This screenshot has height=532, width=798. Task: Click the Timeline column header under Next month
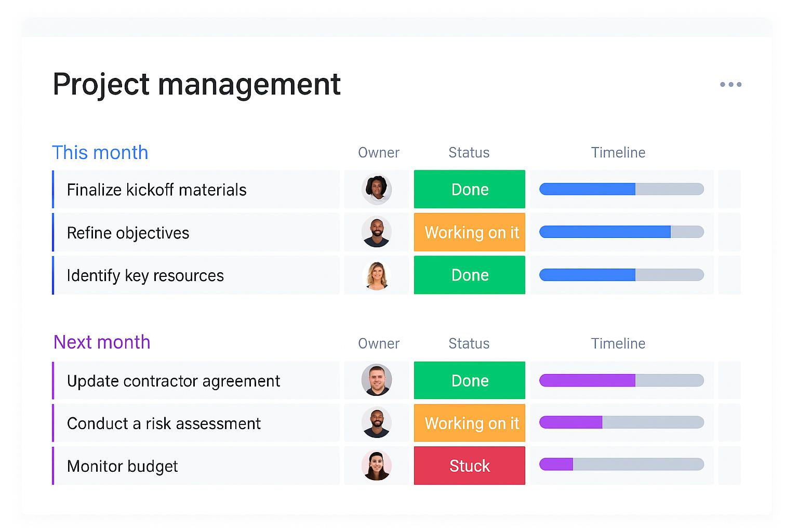tap(618, 343)
